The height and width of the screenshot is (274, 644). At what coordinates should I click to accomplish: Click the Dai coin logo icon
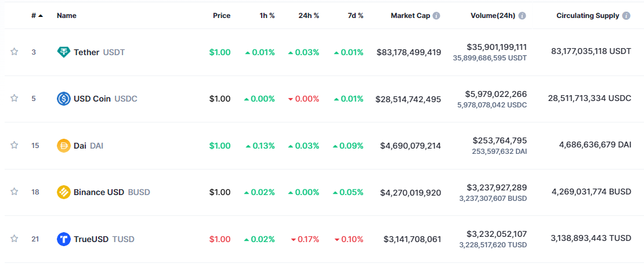(64, 146)
